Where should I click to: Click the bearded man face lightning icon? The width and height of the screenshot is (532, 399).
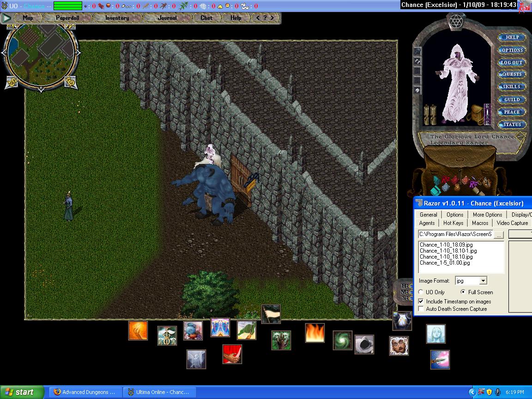coord(399,346)
